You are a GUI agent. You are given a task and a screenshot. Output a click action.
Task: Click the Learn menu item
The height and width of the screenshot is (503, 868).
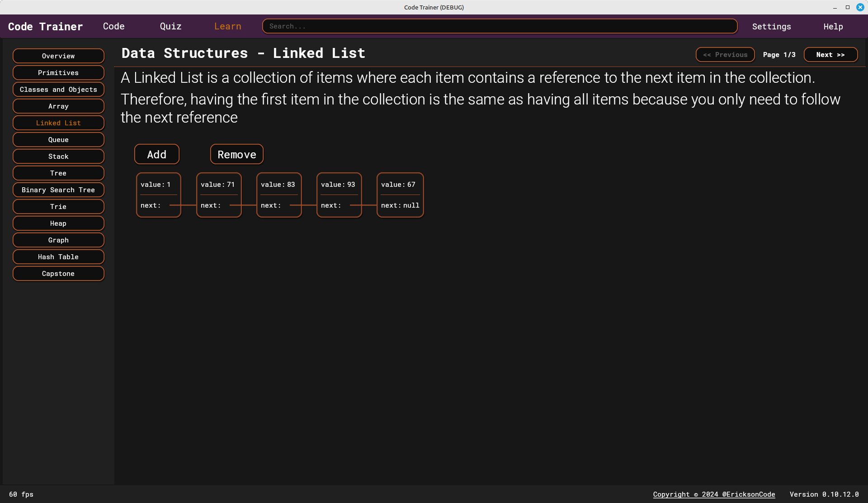click(228, 26)
